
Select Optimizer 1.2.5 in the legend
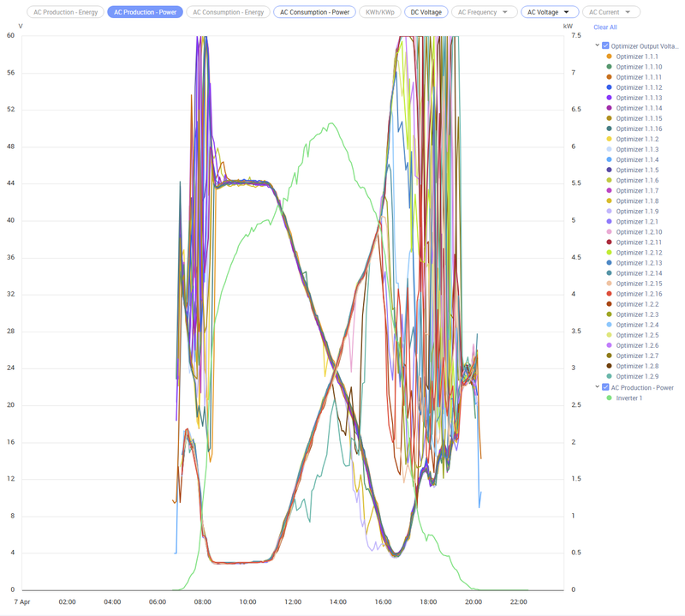(x=637, y=335)
